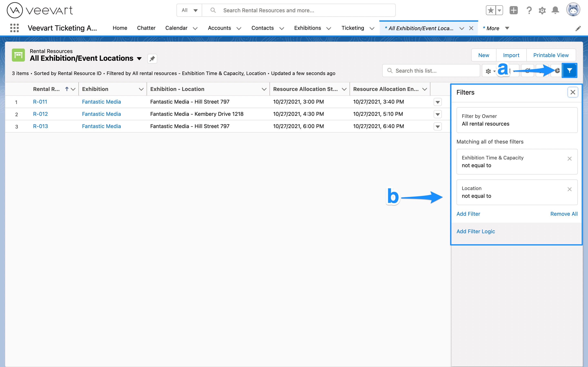Click the Add Filter link

click(x=468, y=214)
